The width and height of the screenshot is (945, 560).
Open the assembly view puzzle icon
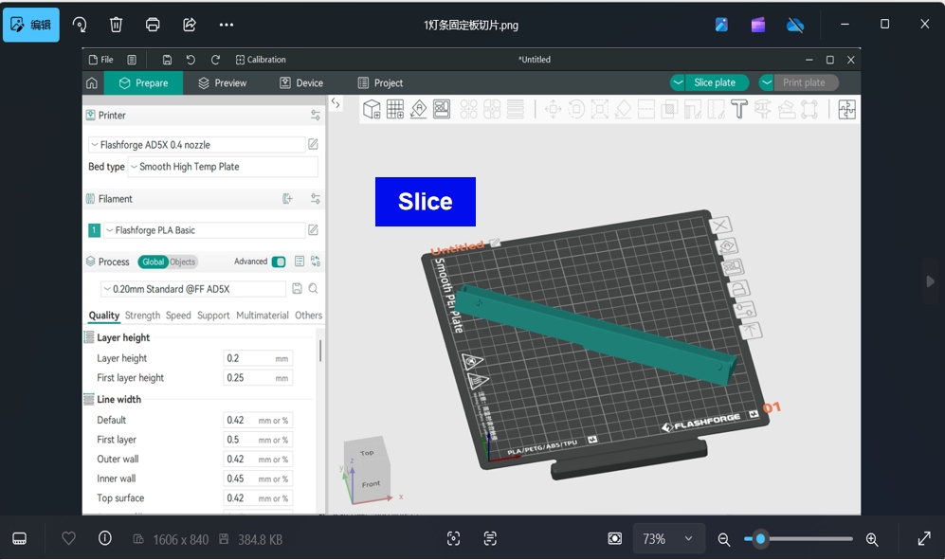coord(846,109)
